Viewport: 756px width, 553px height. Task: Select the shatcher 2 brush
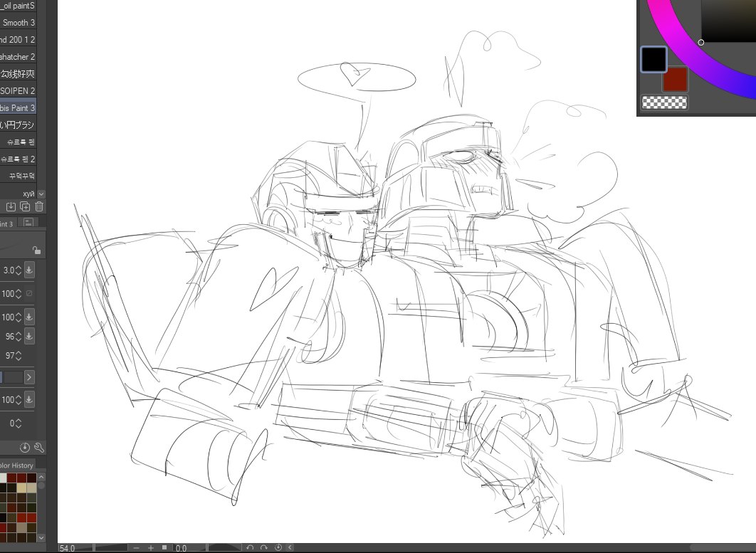[18, 57]
